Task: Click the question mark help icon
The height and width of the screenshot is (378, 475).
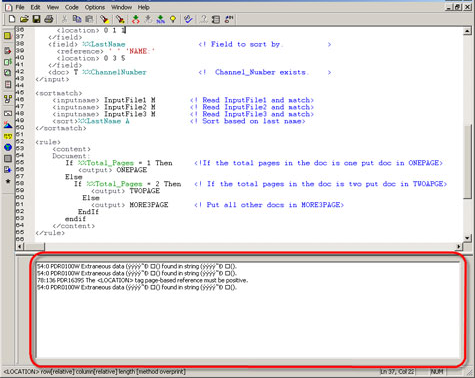Action: click(203, 19)
